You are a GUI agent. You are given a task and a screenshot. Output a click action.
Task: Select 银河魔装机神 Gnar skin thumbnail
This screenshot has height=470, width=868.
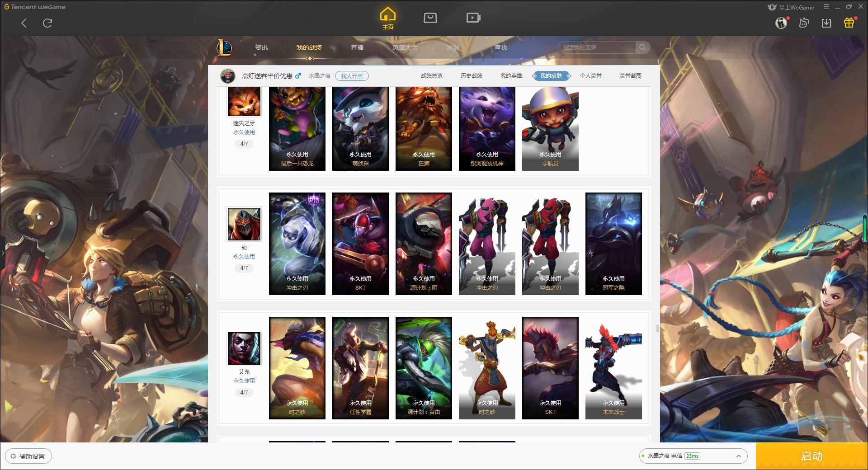coord(487,129)
